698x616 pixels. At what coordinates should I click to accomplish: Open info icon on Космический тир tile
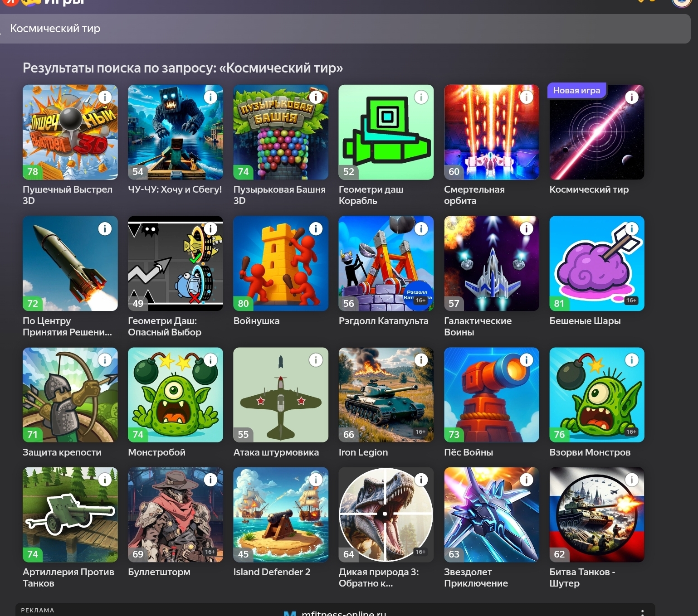click(631, 97)
